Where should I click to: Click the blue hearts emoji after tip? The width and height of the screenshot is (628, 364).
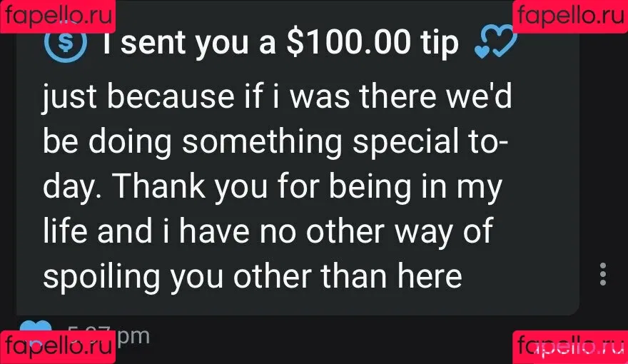click(x=495, y=41)
